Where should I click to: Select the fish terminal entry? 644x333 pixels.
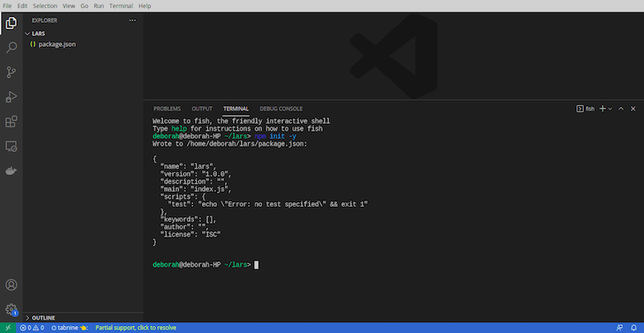(x=585, y=109)
